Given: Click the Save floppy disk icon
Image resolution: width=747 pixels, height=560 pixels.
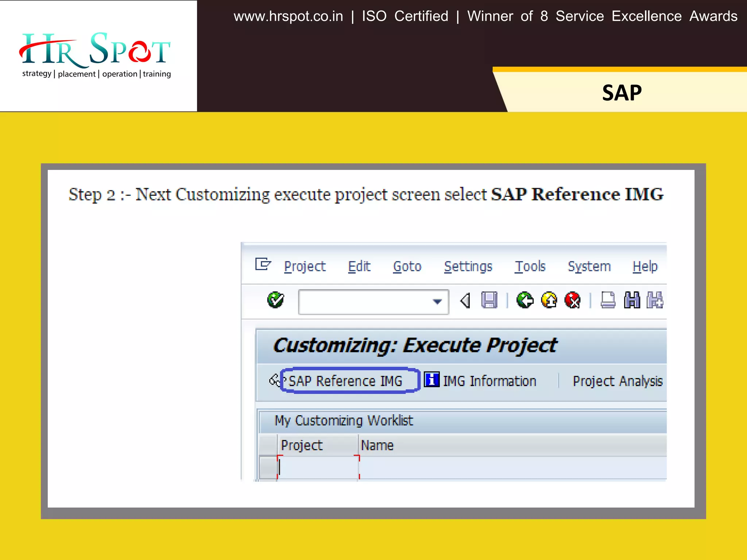Looking at the screenshot, I should [489, 300].
